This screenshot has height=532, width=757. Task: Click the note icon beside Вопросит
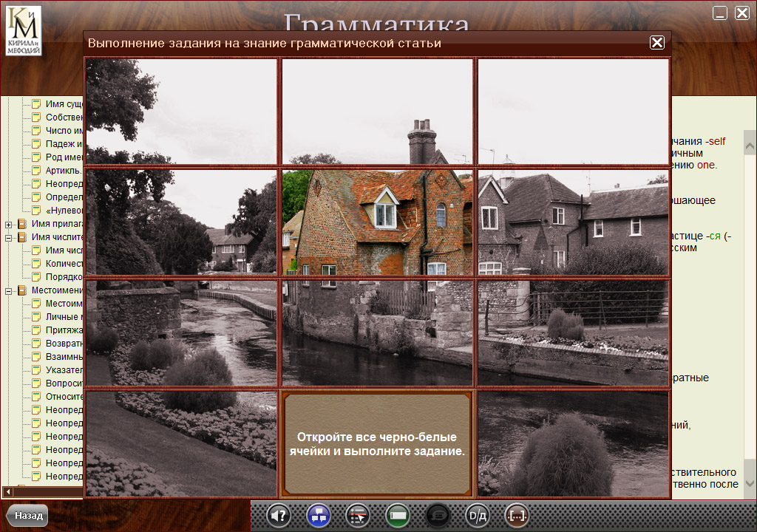(36, 383)
